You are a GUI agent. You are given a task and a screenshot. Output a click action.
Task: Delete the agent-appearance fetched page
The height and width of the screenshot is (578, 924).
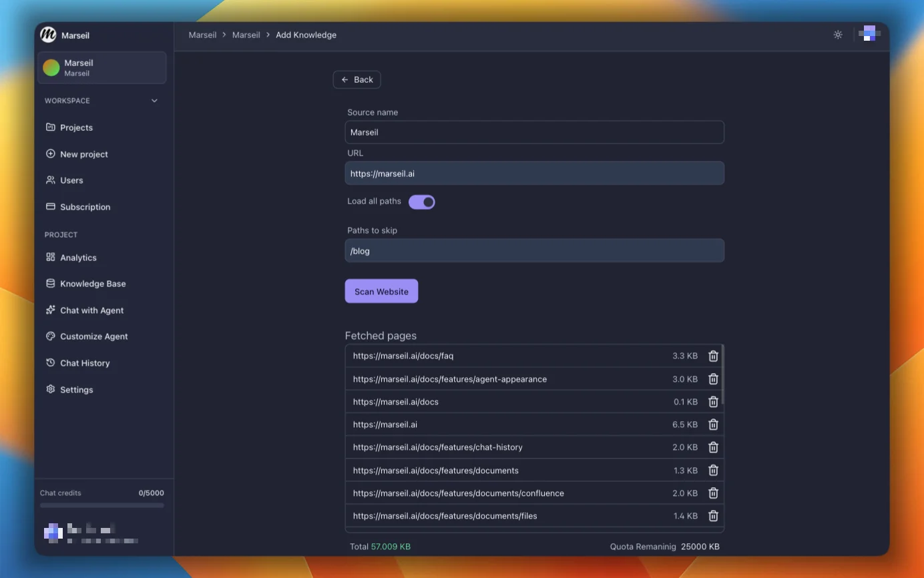coord(713,379)
